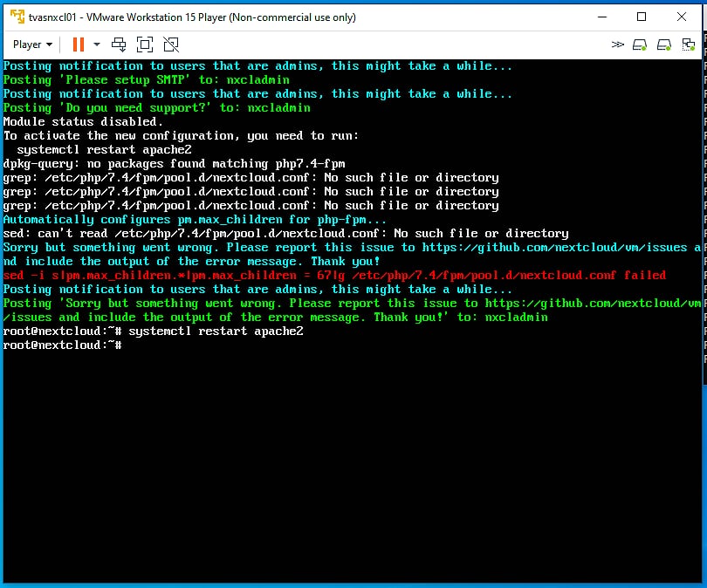Select the Unity mode toolbar icon
Image resolution: width=707 pixels, height=588 pixels.
170,44
